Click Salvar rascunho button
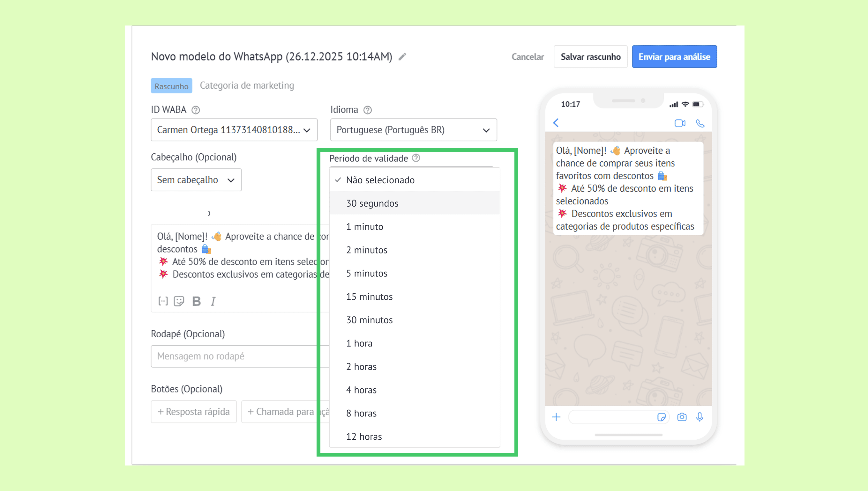 pyautogui.click(x=590, y=57)
